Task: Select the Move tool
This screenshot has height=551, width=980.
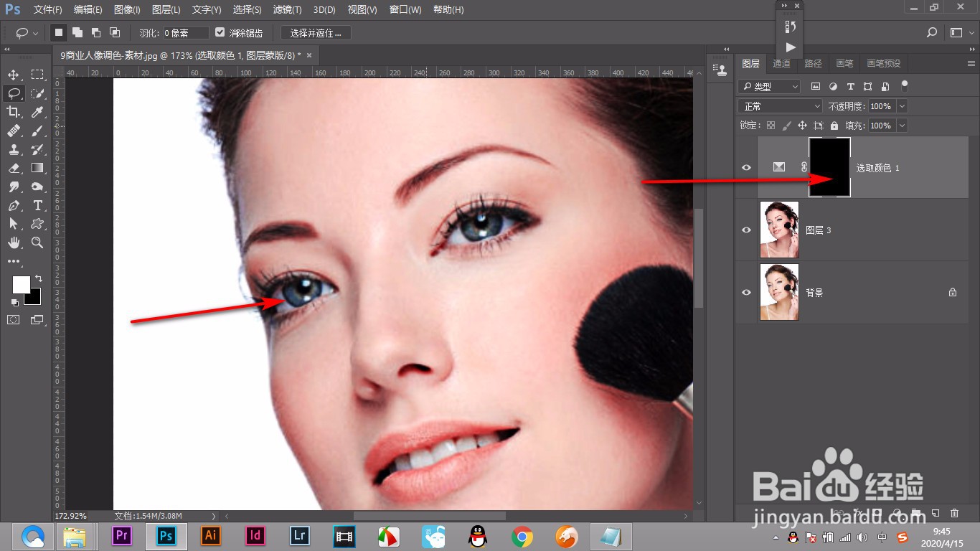Action: coord(14,75)
